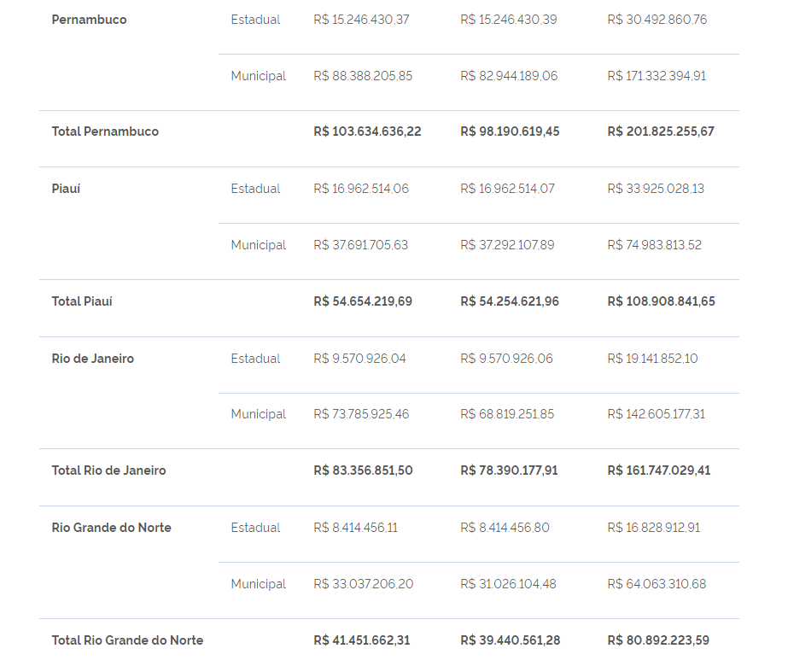Click the Total Piauí row label
This screenshot has width=788, height=672.
82,301
